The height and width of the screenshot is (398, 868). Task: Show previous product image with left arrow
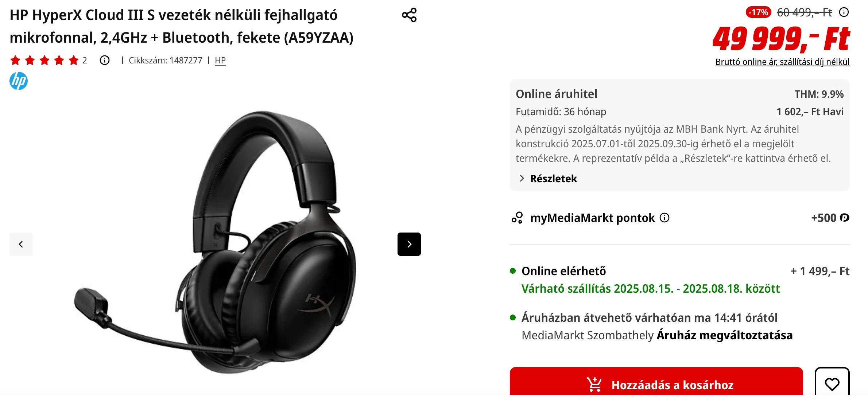tap(21, 244)
